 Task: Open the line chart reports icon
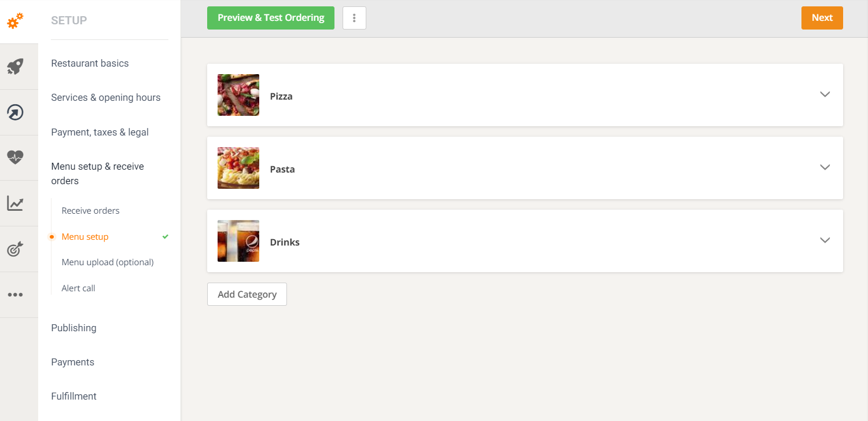click(15, 203)
